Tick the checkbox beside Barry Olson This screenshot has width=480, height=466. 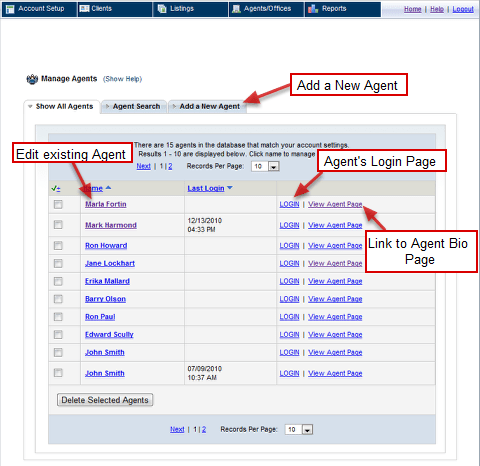(x=58, y=299)
